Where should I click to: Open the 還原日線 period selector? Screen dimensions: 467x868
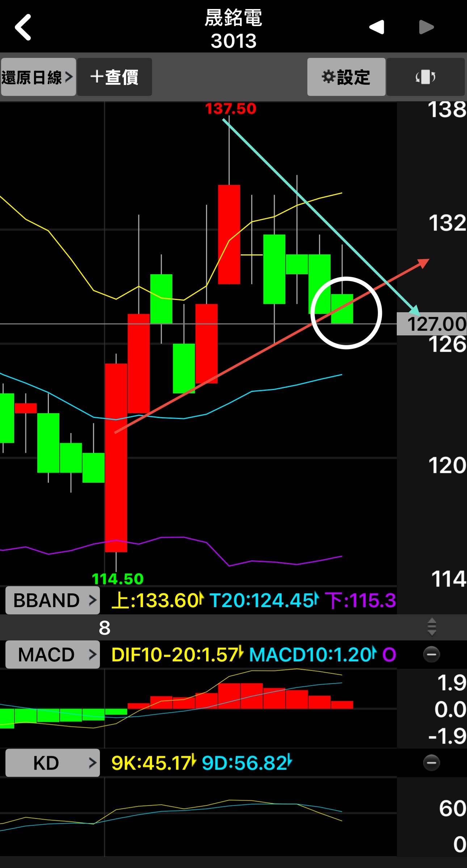[38, 77]
